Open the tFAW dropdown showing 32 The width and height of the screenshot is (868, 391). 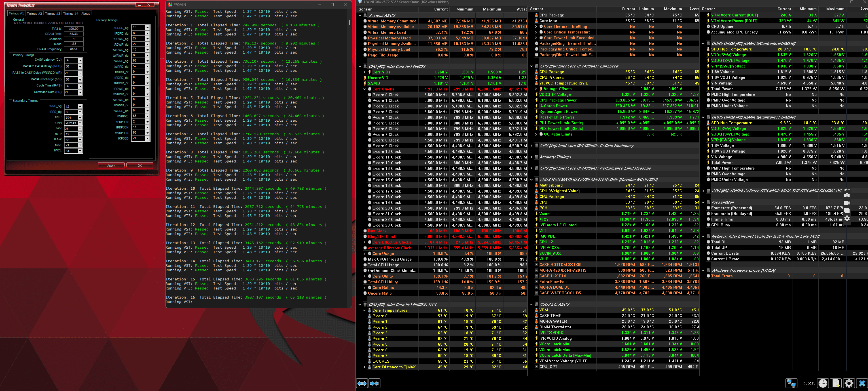[x=80, y=140]
